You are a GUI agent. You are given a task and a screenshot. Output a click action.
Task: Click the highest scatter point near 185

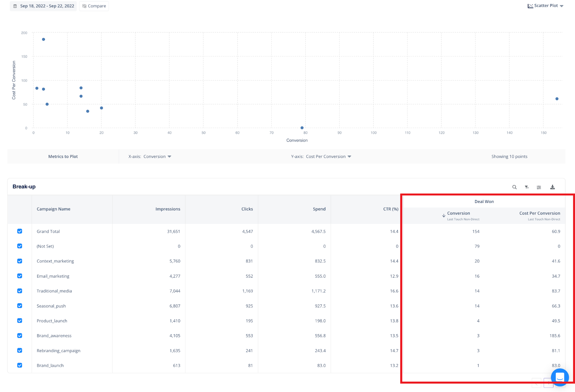43,40
